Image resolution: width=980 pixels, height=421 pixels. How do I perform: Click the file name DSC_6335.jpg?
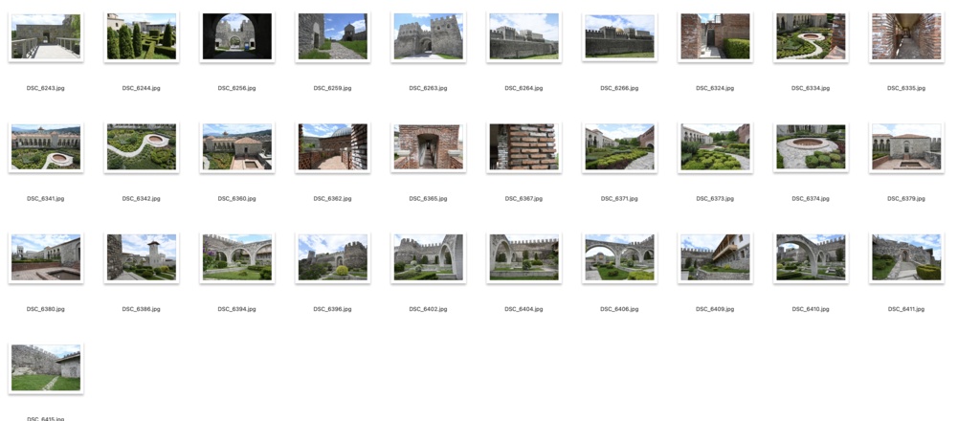906,88
